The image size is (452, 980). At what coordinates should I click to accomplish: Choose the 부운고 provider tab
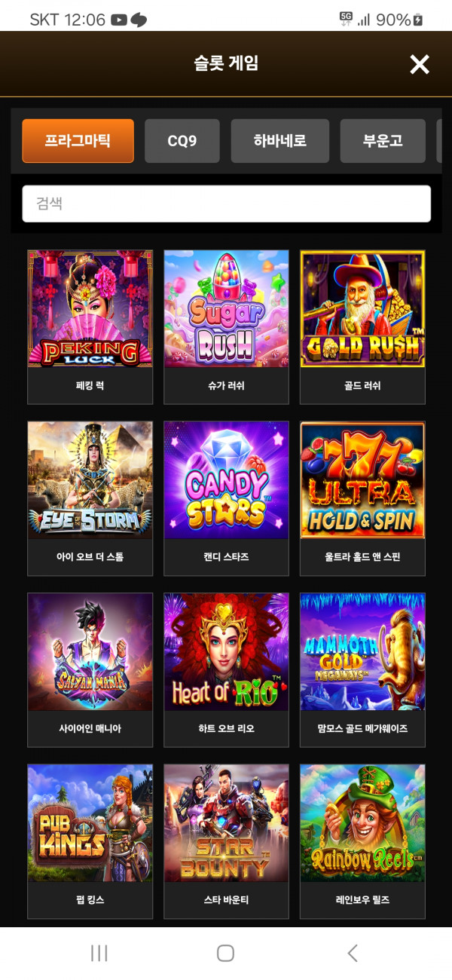(383, 141)
